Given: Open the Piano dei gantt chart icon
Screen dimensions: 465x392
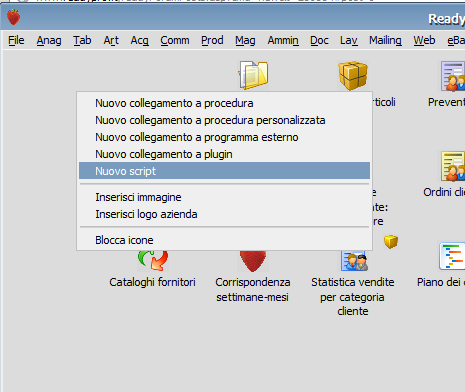Looking at the screenshot, I should 452,256.
